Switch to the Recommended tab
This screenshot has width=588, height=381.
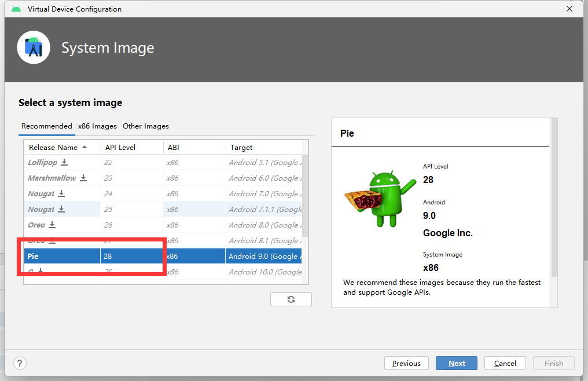[x=46, y=126]
